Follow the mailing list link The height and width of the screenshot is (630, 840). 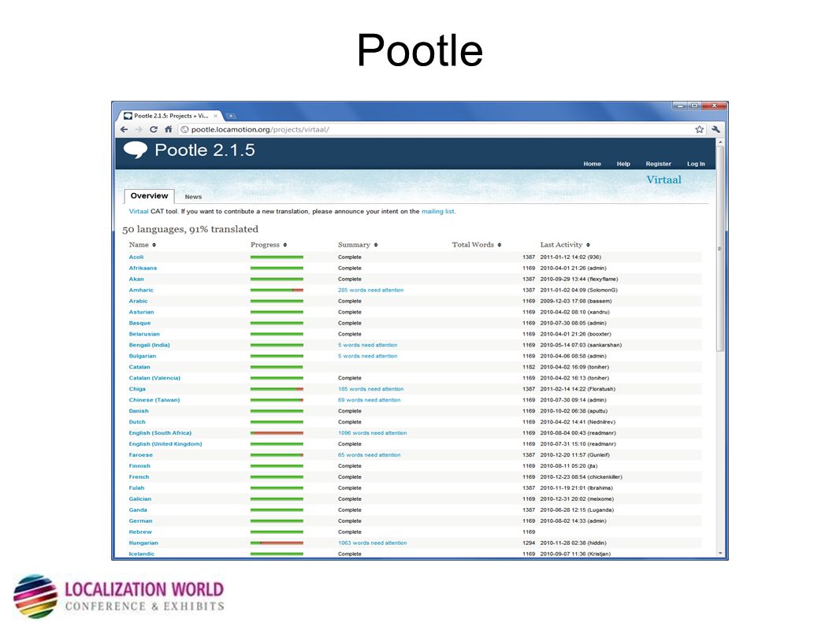[x=437, y=211]
